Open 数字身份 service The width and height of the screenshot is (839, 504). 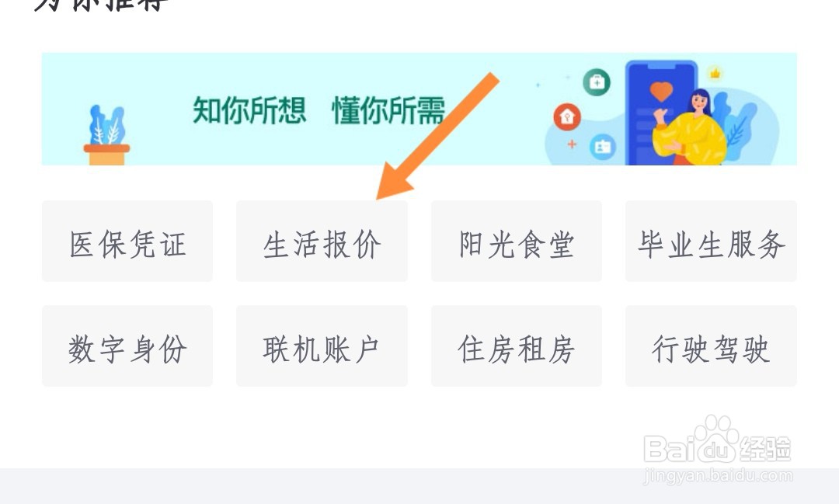point(127,346)
